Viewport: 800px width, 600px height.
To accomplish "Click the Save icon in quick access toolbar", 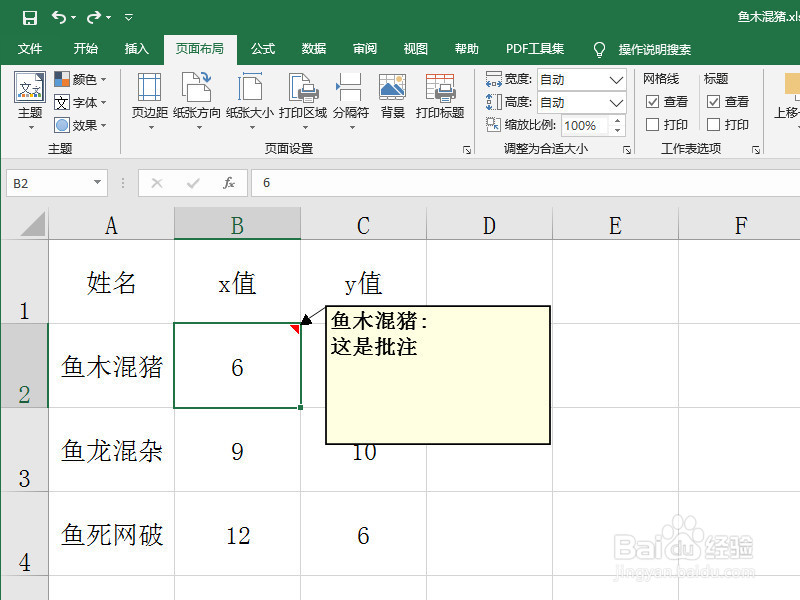I will (x=30, y=18).
